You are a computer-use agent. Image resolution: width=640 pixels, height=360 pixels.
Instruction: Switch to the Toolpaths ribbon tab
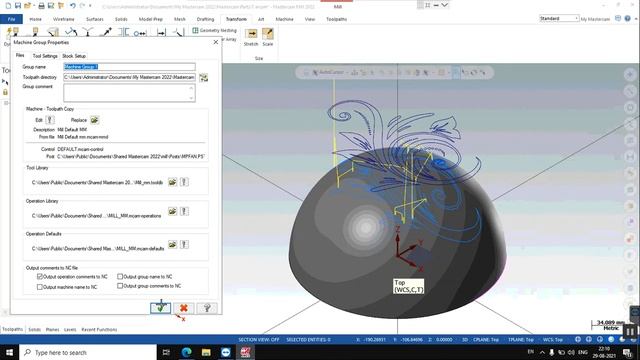coord(336,19)
